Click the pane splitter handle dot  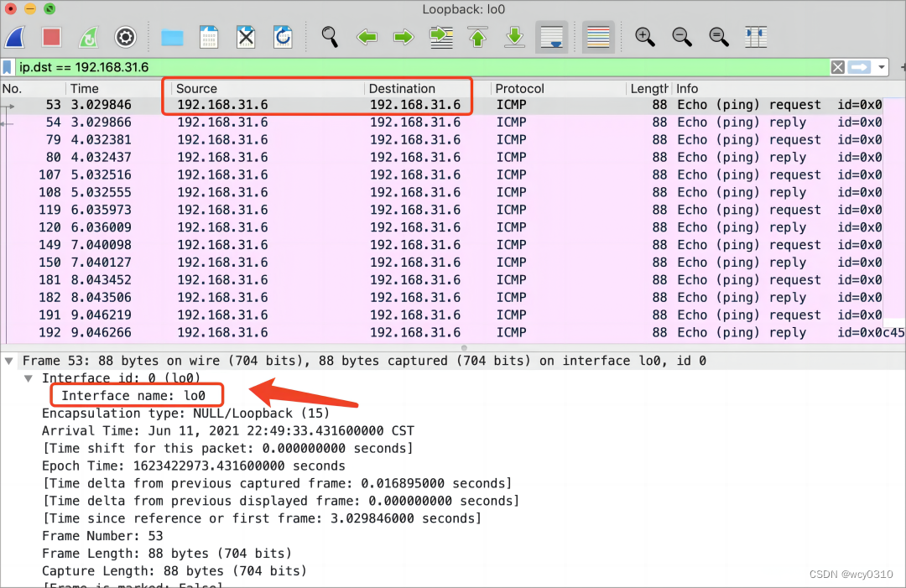tap(464, 348)
